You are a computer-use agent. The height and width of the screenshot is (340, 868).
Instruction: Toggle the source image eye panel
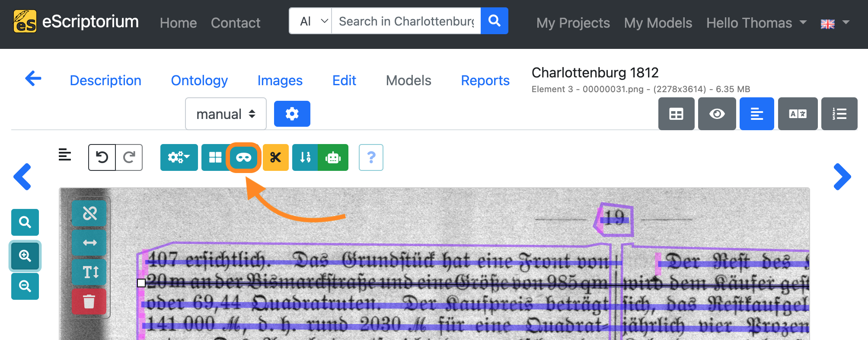point(717,114)
